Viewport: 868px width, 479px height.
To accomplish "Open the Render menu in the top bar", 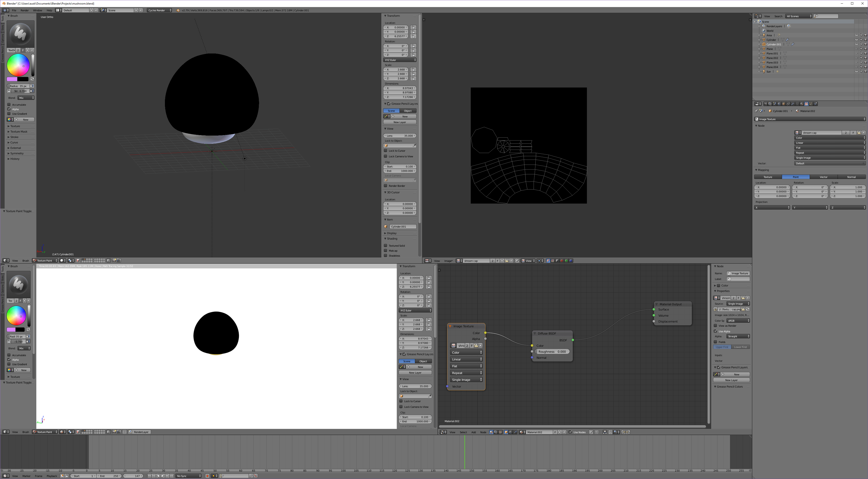I will tap(24, 10).
